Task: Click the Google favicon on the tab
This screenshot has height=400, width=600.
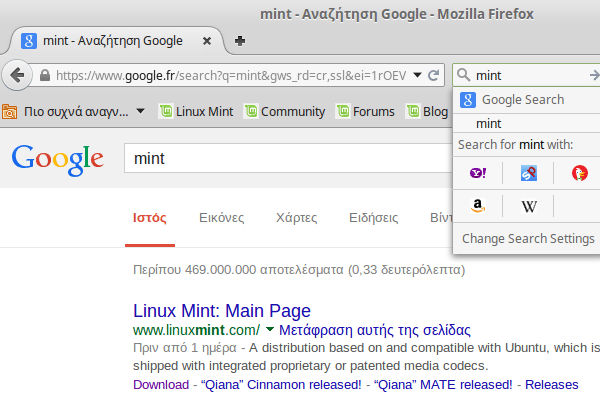Action: pyautogui.click(x=29, y=41)
